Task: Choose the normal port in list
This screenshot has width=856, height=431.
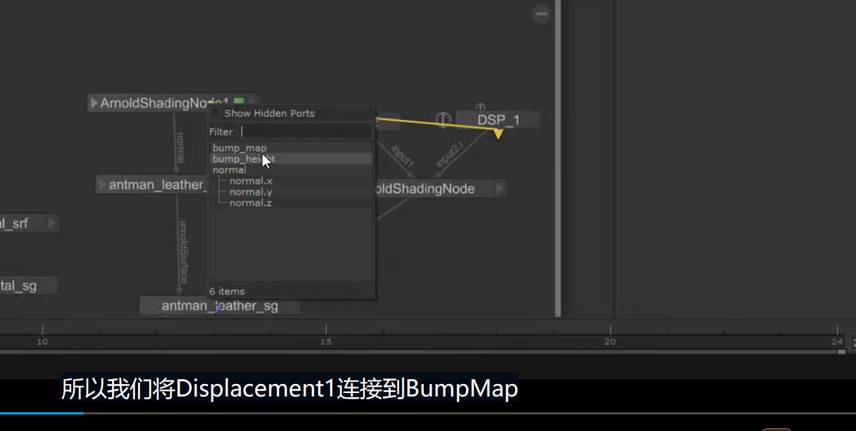Action: pos(229,170)
